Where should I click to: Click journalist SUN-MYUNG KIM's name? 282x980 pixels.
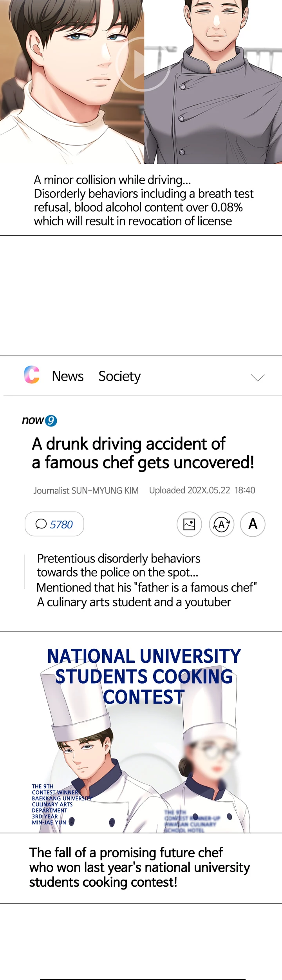click(x=86, y=491)
